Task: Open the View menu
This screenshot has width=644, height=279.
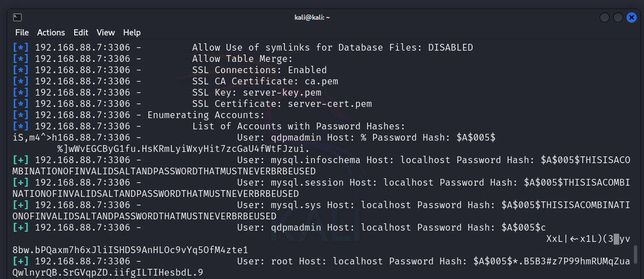Action: point(106,33)
